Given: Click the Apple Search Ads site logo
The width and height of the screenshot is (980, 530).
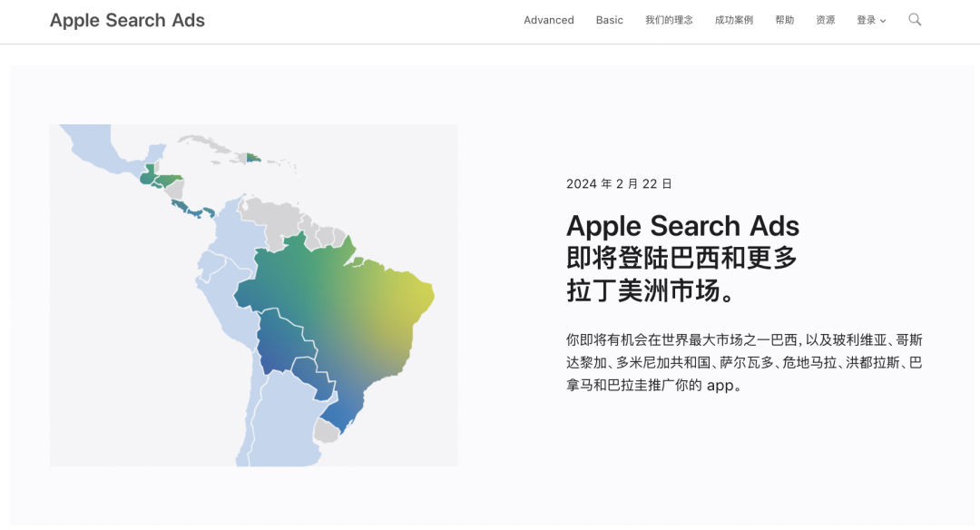Looking at the screenshot, I should click(127, 20).
